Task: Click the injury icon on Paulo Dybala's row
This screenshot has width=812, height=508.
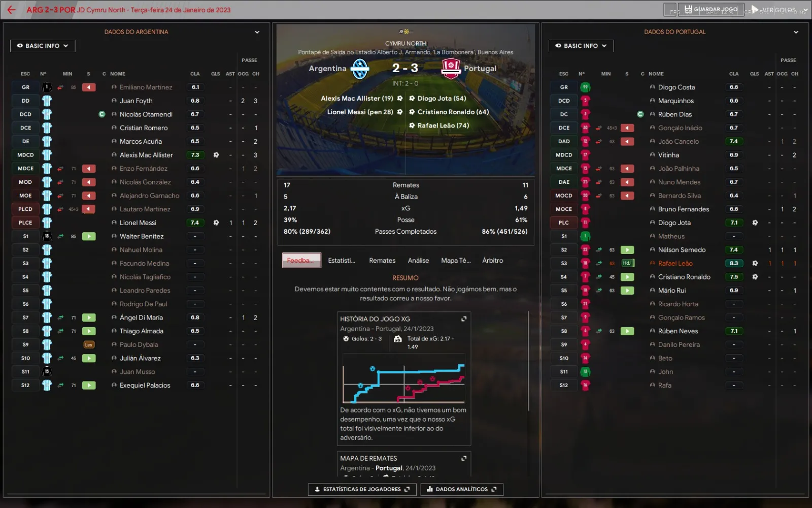Action: tap(89, 344)
